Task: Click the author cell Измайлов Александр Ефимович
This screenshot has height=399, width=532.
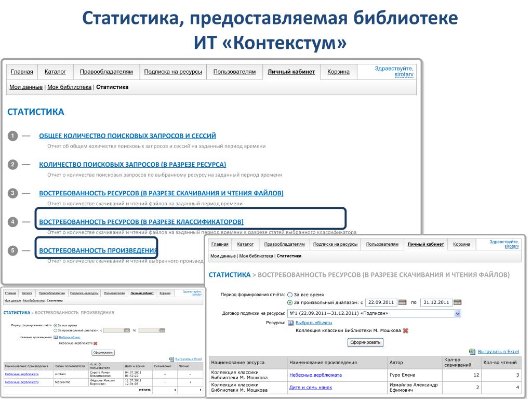Action: (x=414, y=388)
